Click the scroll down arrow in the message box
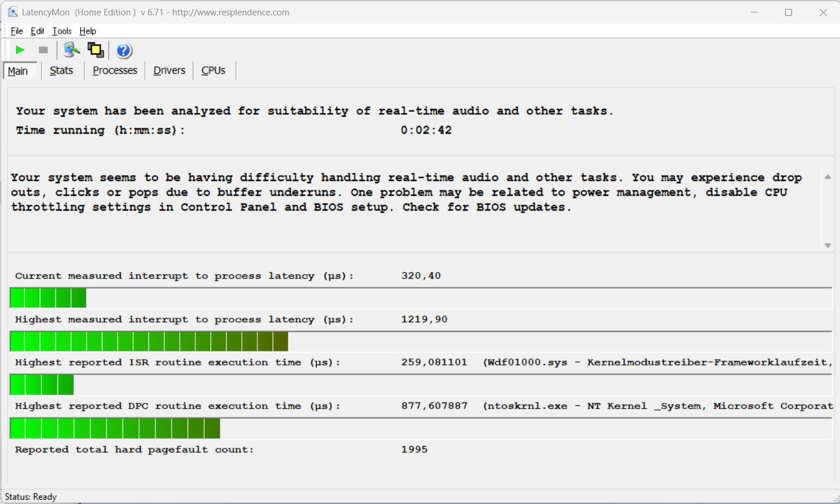 [x=828, y=245]
